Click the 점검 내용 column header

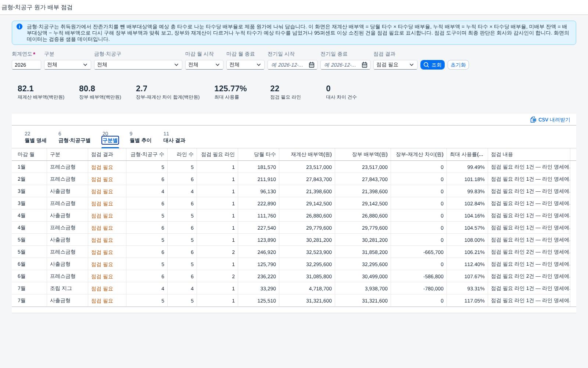coord(529,155)
